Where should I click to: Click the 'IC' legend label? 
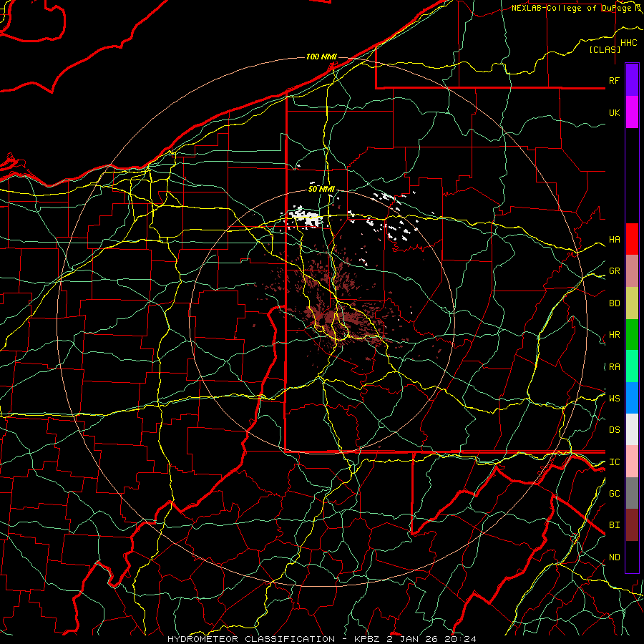614,462
